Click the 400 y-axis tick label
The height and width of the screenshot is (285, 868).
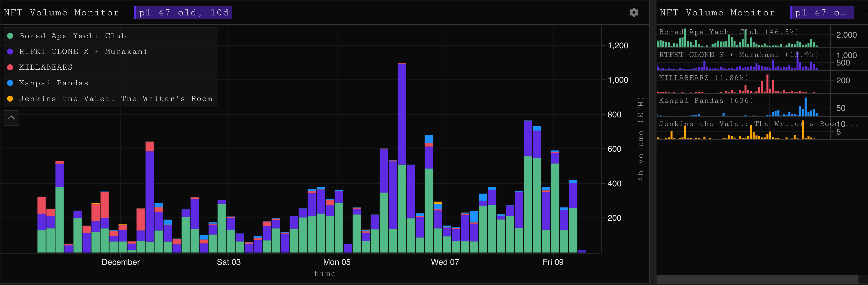point(614,183)
